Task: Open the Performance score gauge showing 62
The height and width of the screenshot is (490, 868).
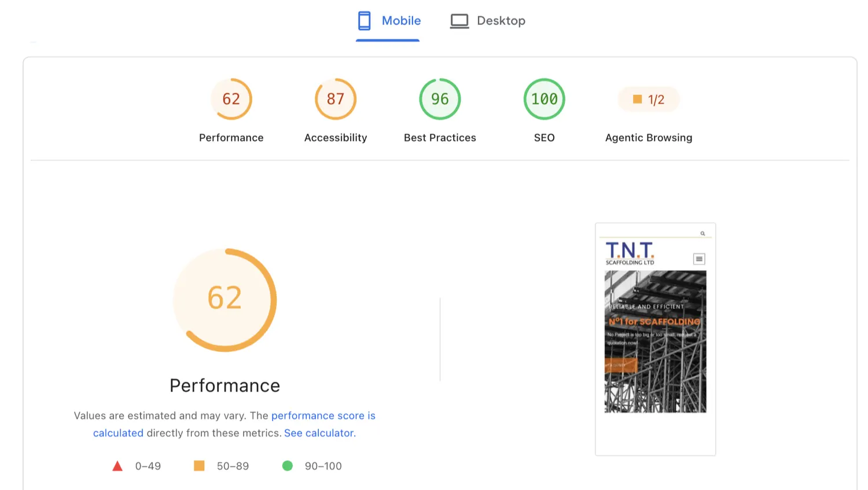Action: pos(231,99)
